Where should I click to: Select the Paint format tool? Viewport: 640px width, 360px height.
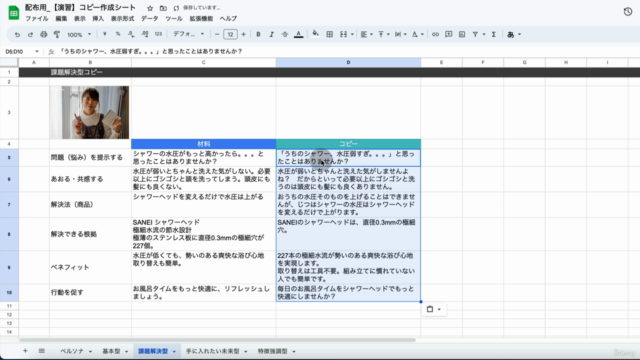pos(57,35)
